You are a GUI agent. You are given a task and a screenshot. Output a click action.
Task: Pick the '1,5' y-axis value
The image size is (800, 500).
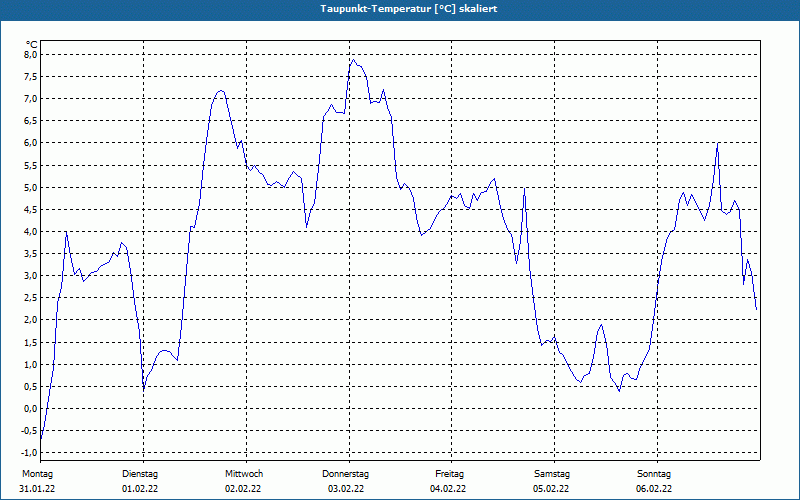tap(31, 342)
